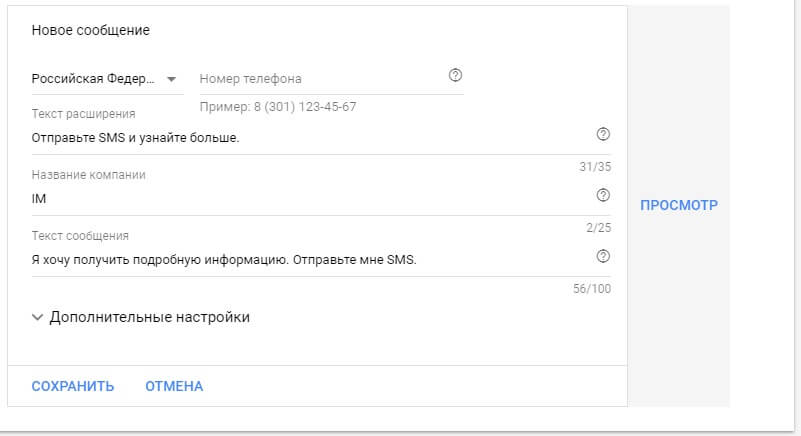Image resolution: width=801 pixels, height=436 pixels.
Task: Open the Российская Федер... country dropdown
Action: coord(105,79)
